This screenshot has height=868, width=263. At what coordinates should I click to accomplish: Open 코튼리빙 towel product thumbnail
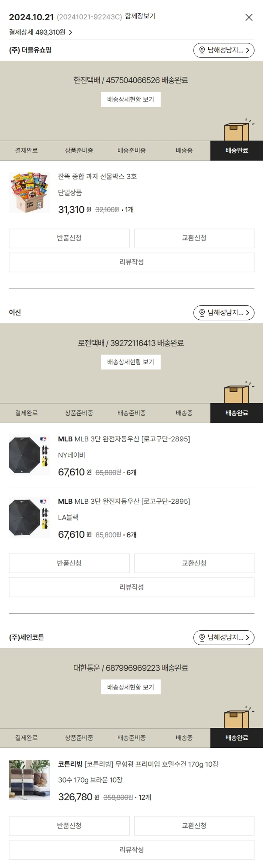coord(29,780)
